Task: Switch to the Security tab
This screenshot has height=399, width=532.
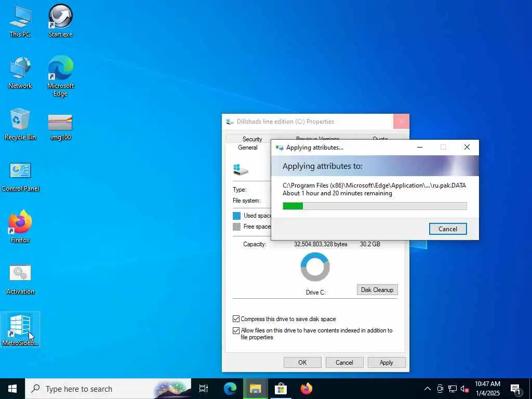Action: [x=252, y=139]
